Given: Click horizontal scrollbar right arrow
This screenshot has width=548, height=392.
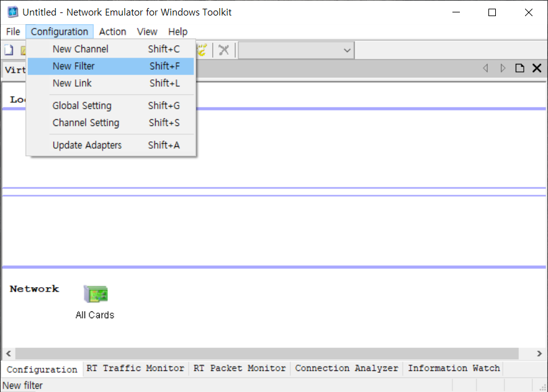Looking at the screenshot, I should pyautogui.click(x=539, y=354).
